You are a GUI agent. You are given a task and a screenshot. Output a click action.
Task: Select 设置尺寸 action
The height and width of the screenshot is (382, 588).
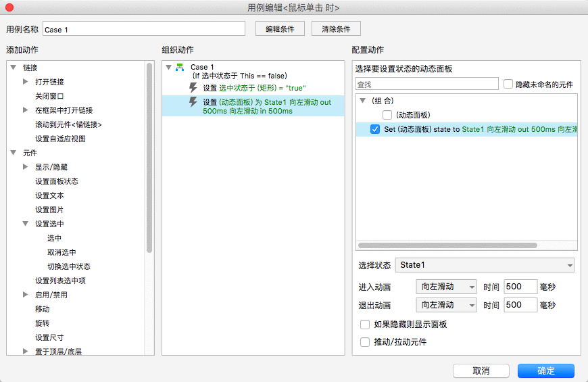(49, 337)
